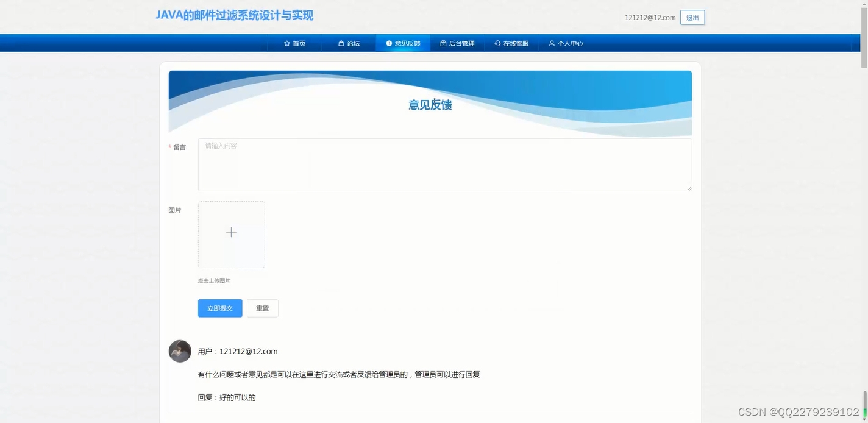Image resolution: width=868 pixels, height=423 pixels.
Task: Click the person icon beside 个人中心
Action: point(551,43)
